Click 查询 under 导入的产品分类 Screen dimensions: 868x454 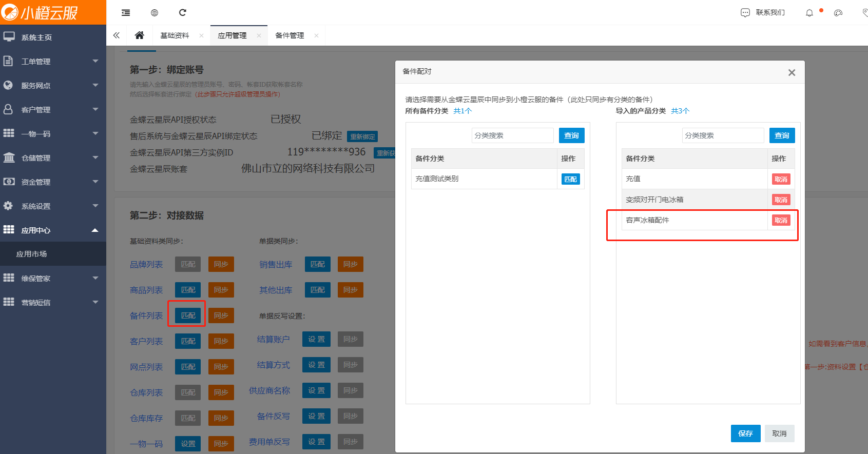pyautogui.click(x=782, y=135)
